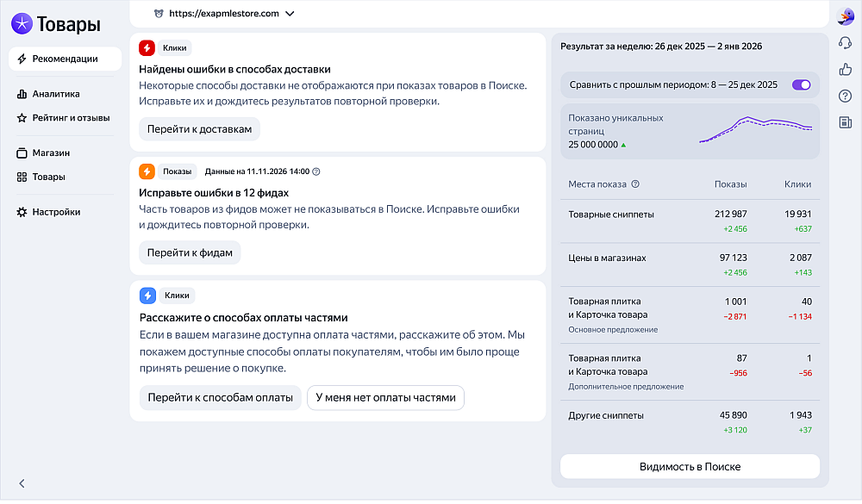862x504 pixels.
Task: Click the orange lightning icon of feeds card
Action: [x=147, y=171]
